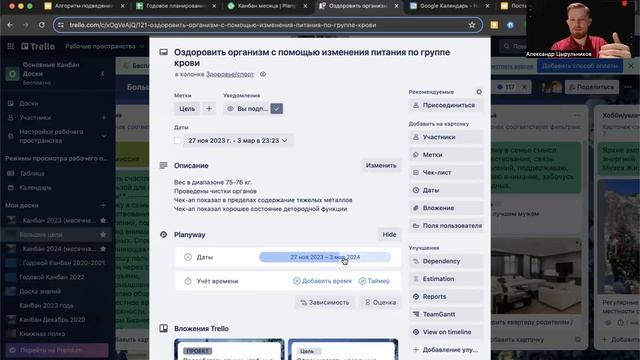
Task: Open 'Поля пользователя' custom fields
Action: pyautogui.click(x=446, y=226)
